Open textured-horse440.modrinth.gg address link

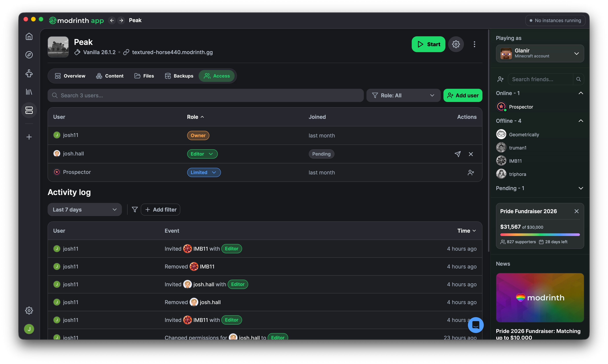click(172, 52)
